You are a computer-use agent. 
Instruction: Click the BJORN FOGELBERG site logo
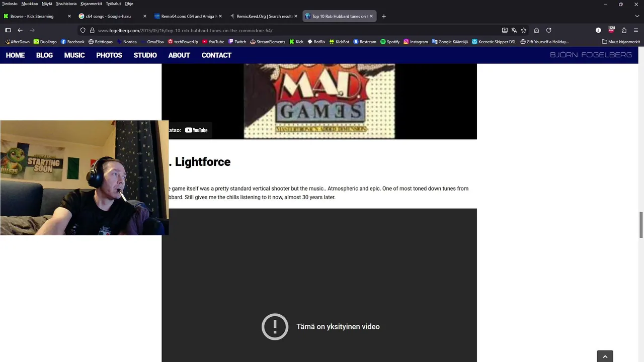tap(591, 55)
